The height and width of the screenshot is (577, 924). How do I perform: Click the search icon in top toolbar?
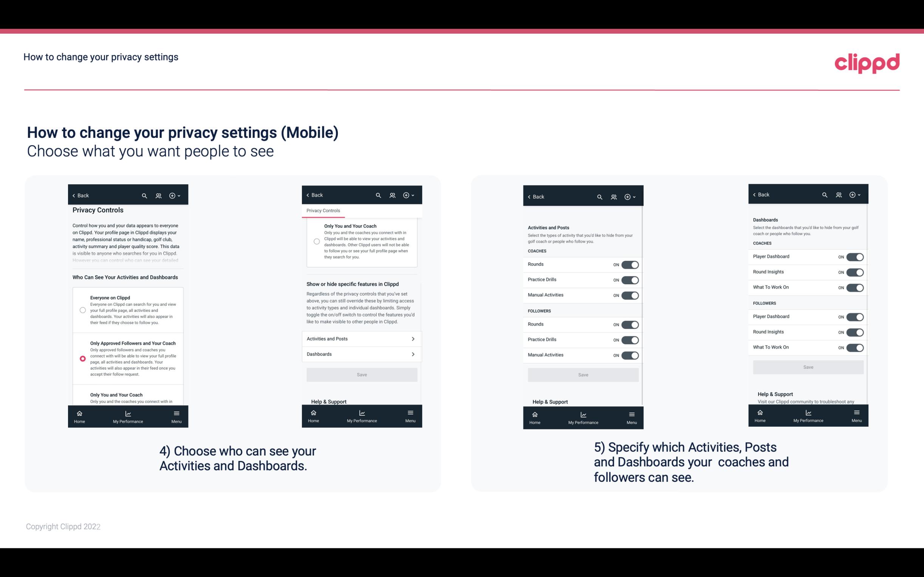[144, 196]
